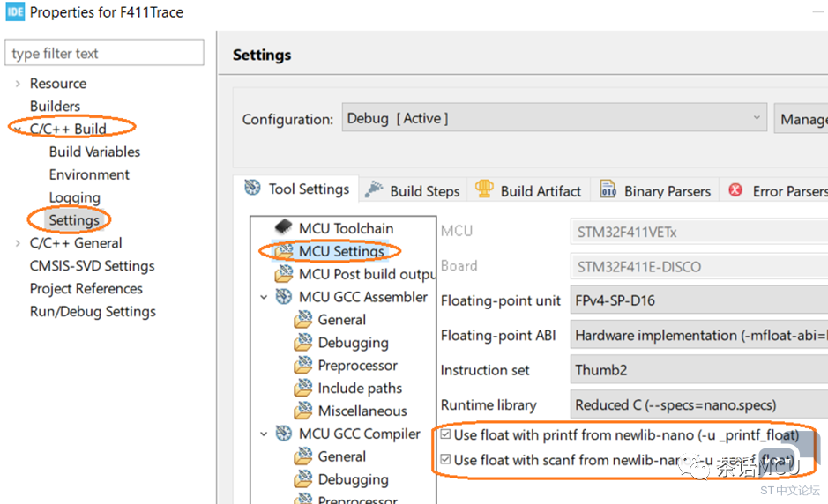The image size is (828, 504).
Task: Click the Board STM32F411E-DISCO field
Action: click(x=699, y=266)
